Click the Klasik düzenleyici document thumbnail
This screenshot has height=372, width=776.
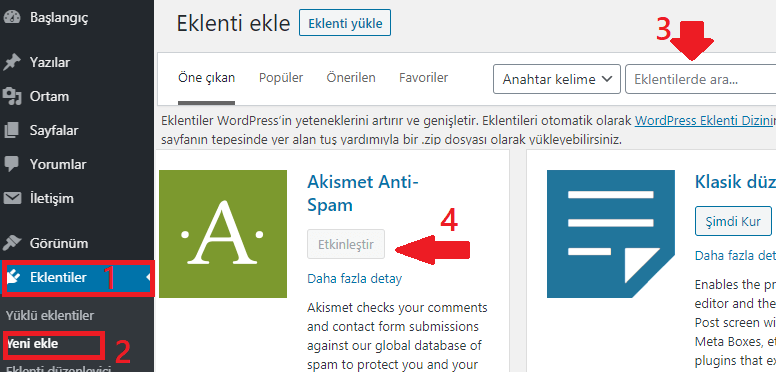(x=611, y=234)
